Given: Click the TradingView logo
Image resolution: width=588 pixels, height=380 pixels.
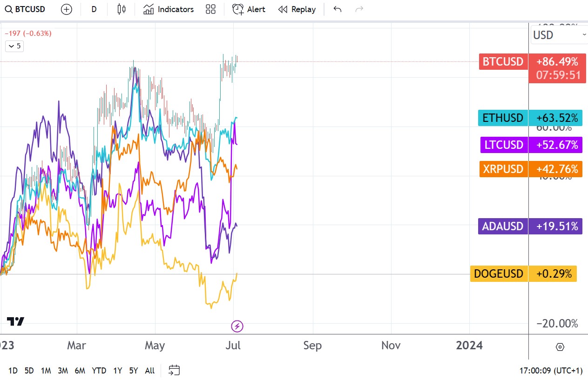Looking at the screenshot, I should (x=15, y=321).
